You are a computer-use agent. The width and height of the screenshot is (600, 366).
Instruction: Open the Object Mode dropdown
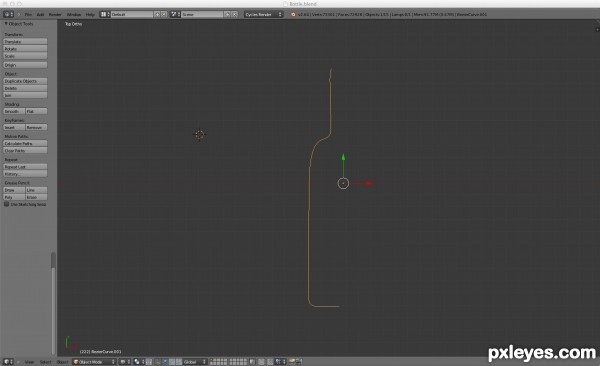pos(94,361)
